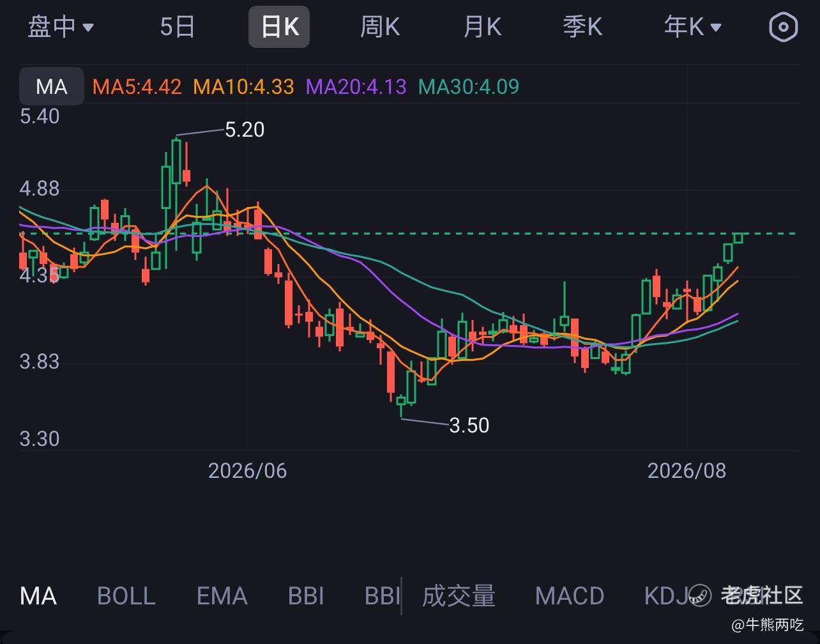
Task: Click the 5.20 high price label
Action: point(245,130)
